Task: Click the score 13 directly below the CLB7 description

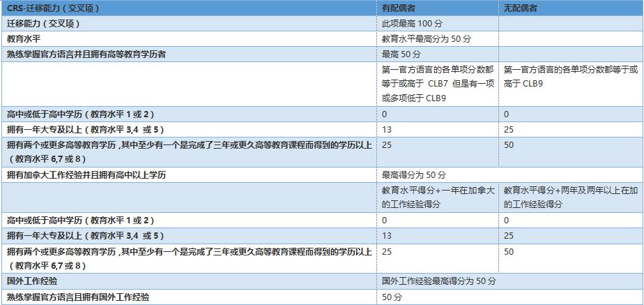Action: click(387, 129)
